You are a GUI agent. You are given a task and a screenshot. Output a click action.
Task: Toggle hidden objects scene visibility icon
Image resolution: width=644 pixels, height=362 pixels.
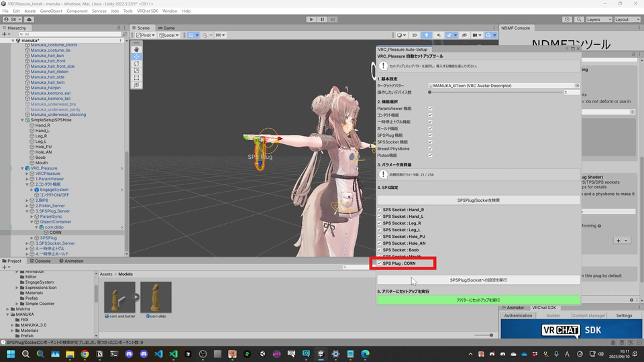click(x=464, y=36)
